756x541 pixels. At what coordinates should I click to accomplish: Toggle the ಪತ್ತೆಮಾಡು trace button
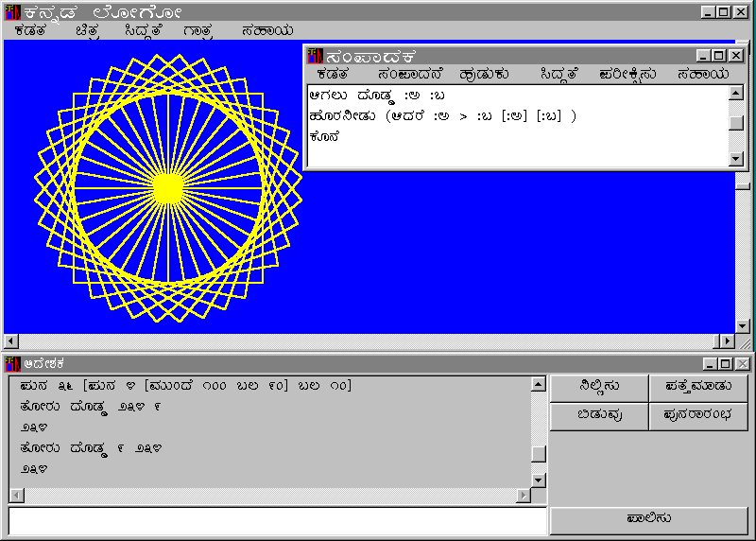698,388
